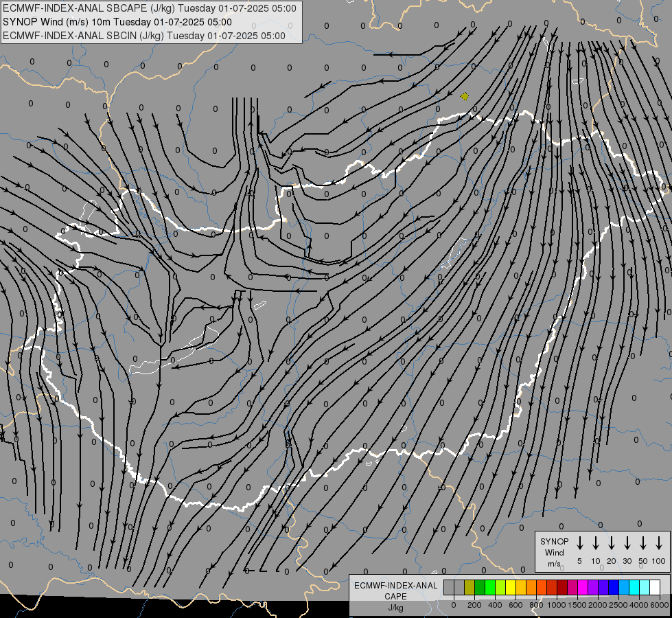Select the bright magenta CAPE swatch
The image size is (672, 618).
pos(583,587)
